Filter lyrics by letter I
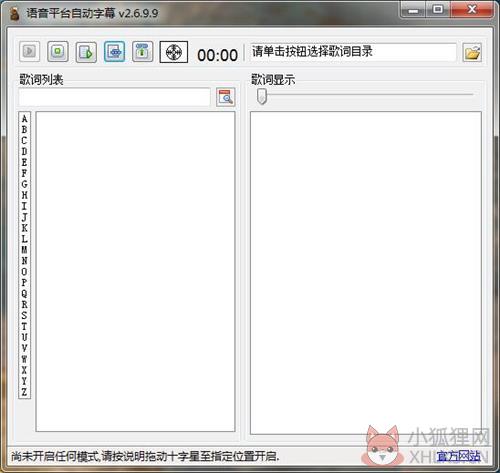The height and width of the screenshot is (473, 500). 24,206
